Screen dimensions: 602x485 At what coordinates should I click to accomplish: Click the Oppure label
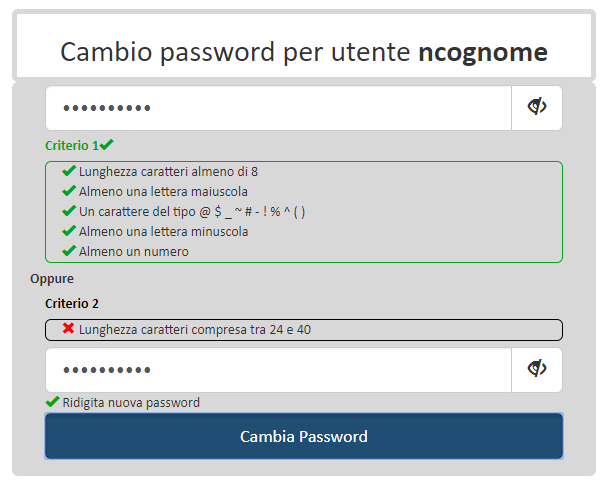(52, 279)
